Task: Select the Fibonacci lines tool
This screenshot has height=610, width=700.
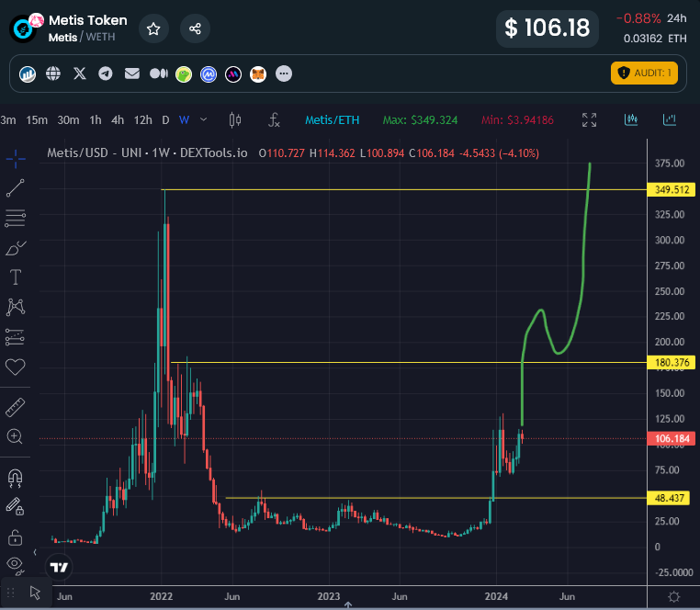Action: click(16, 218)
